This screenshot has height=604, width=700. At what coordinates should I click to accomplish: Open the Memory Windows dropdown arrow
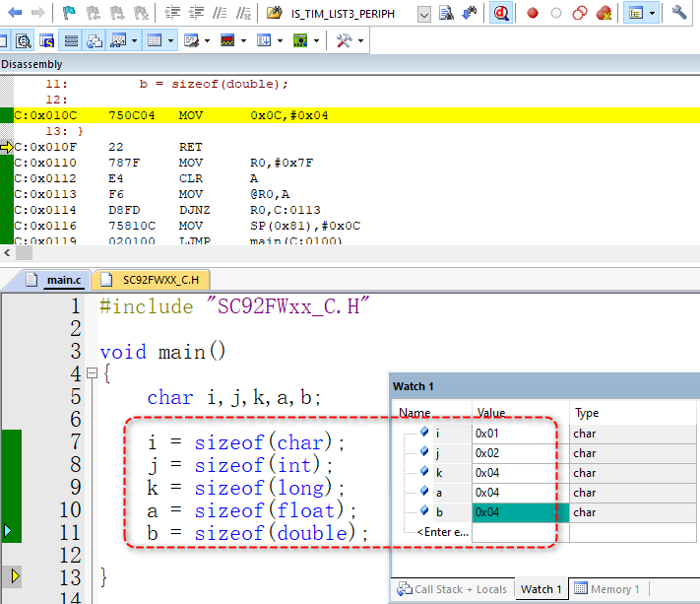171,41
